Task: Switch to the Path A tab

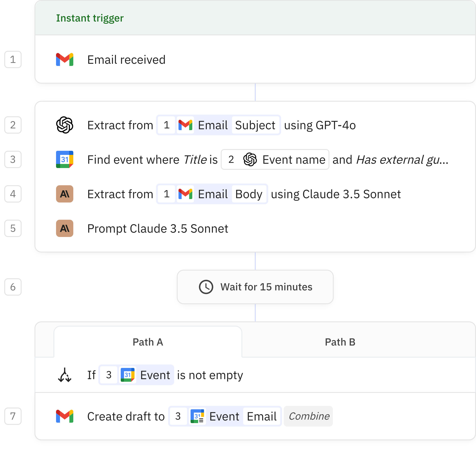Action: coord(148,342)
